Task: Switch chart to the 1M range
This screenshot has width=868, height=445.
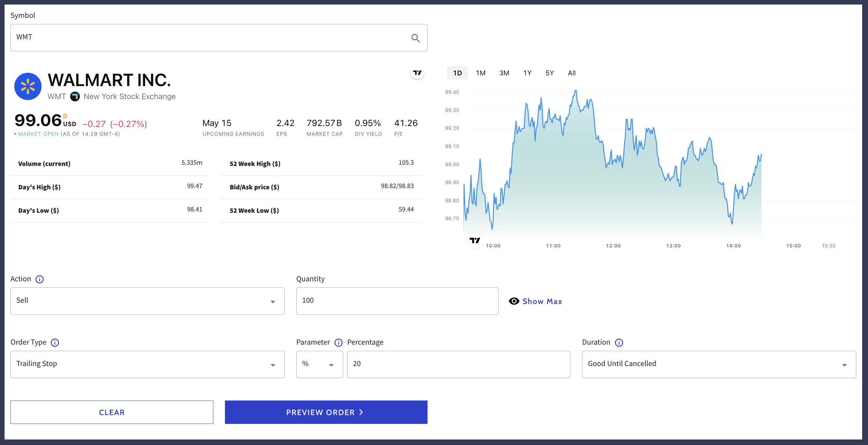Action: pos(480,73)
